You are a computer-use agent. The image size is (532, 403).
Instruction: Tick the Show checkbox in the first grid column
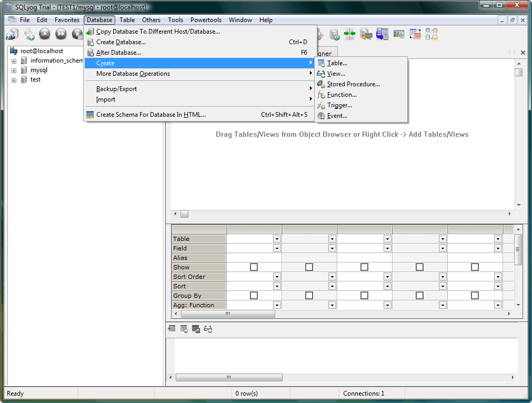[254, 267]
